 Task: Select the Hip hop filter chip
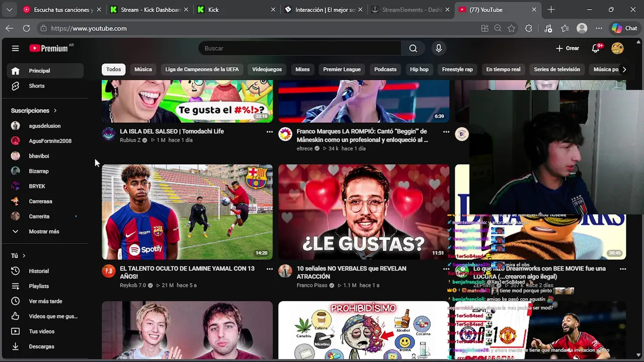click(419, 69)
